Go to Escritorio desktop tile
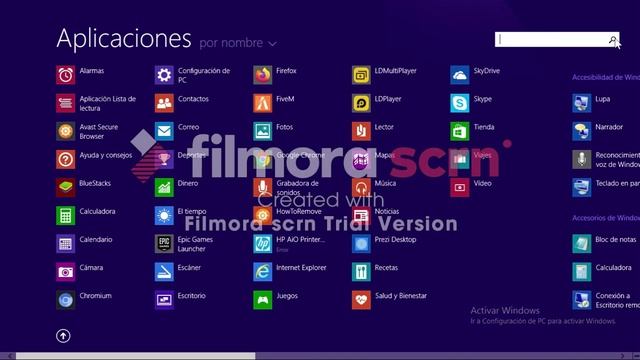640x360 pixels. (164, 300)
